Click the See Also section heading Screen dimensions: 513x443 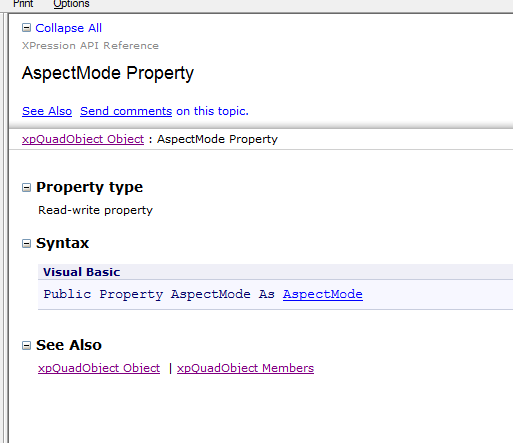69,345
